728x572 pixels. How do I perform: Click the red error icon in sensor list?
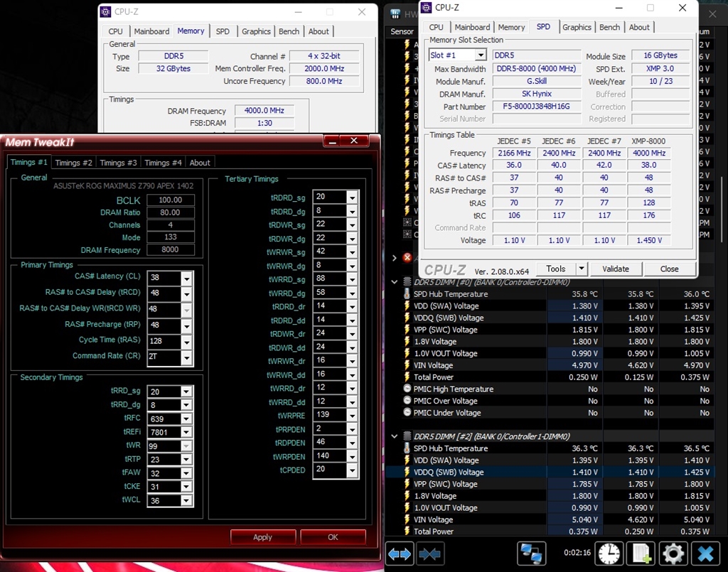coord(407,257)
